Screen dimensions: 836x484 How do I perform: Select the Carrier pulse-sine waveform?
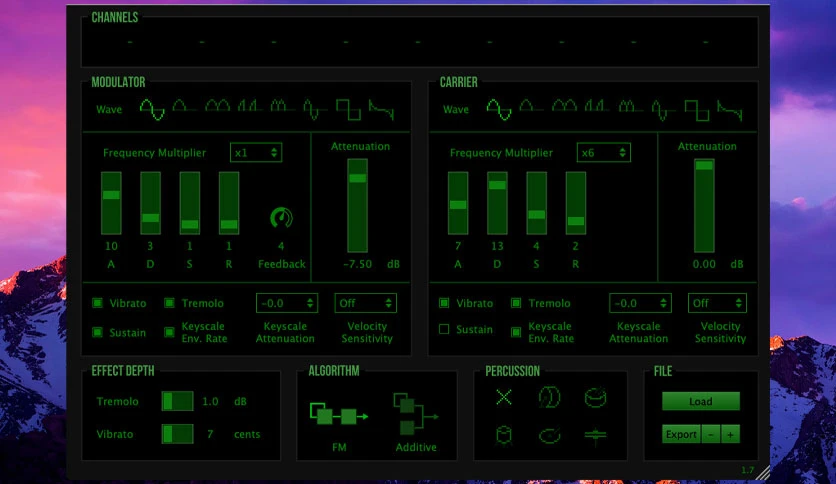click(596, 106)
